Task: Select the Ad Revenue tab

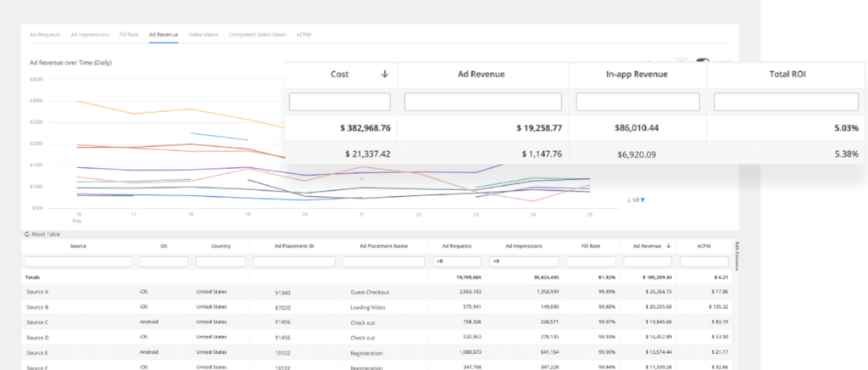Action: pos(164,34)
